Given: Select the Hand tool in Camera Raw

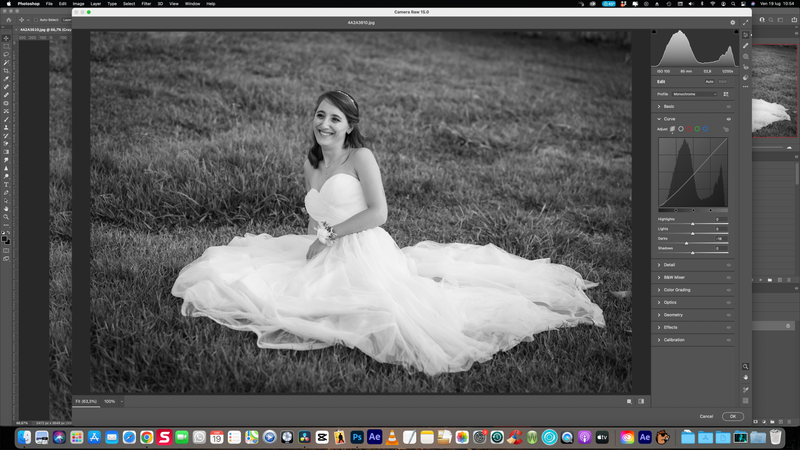Looking at the screenshot, I should click(745, 378).
